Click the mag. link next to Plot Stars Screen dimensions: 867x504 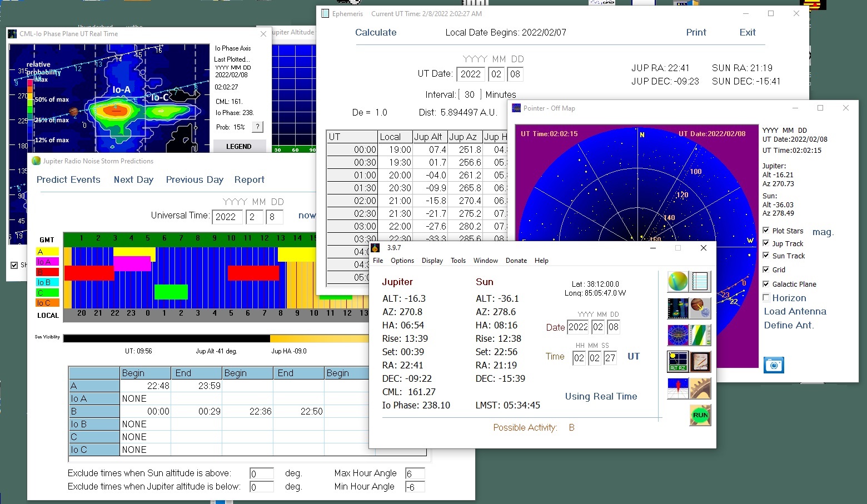pos(823,232)
